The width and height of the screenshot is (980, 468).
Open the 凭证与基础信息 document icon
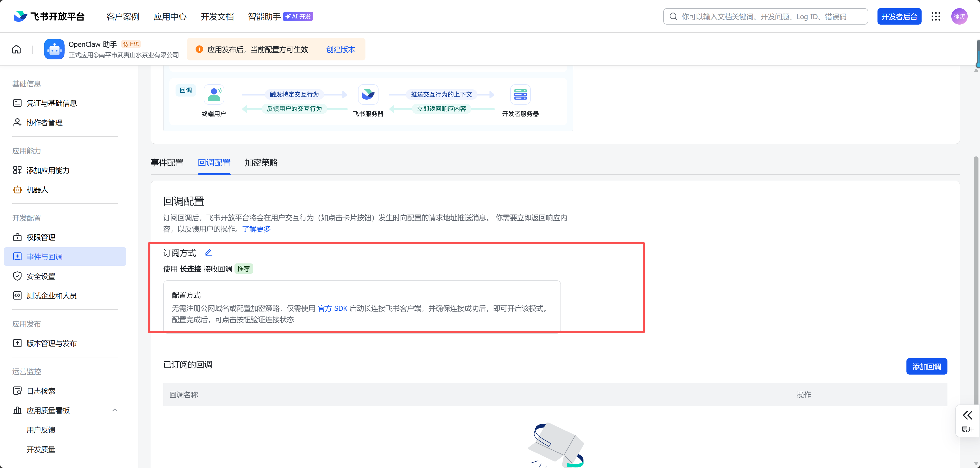coord(17,103)
